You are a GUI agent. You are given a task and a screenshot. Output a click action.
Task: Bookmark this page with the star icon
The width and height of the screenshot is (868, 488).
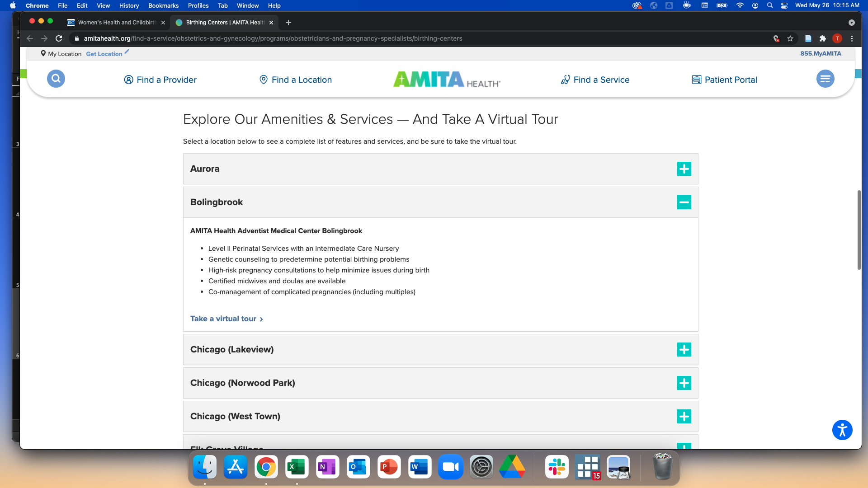[x=790, y=38]
